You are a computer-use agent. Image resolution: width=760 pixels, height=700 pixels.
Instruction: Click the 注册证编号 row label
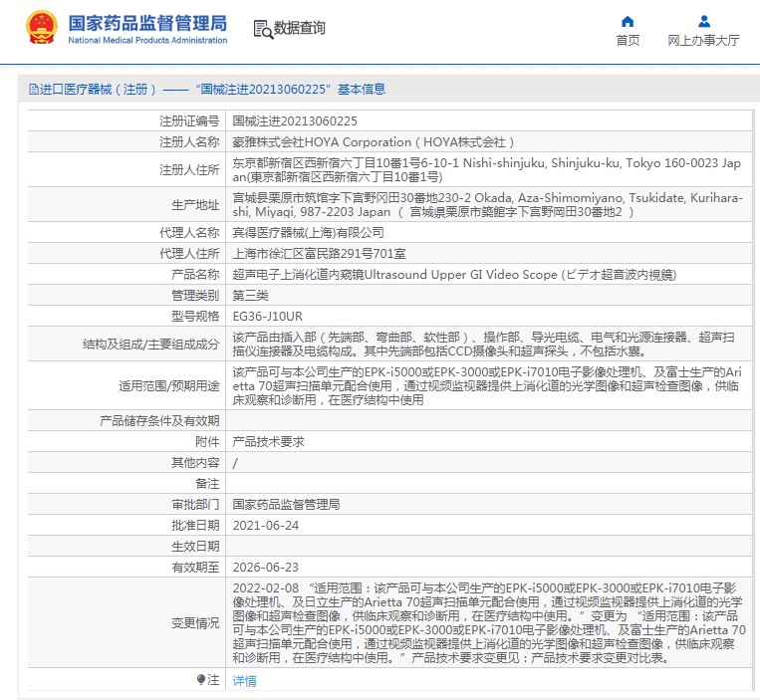click(189, 121)
